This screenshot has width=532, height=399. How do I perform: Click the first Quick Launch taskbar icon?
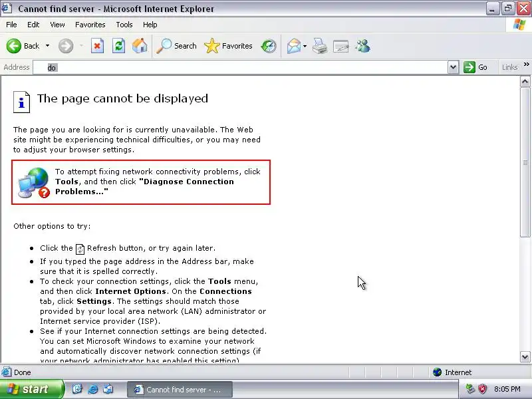coord(77,389)
